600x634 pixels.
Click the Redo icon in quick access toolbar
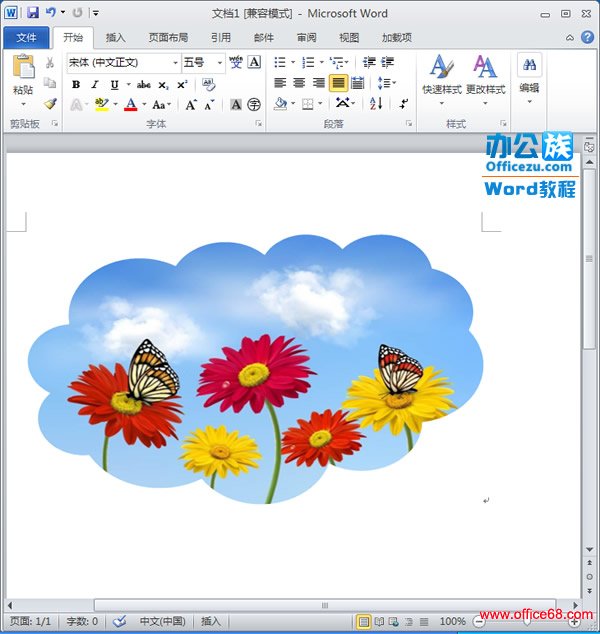coord(77,13)
